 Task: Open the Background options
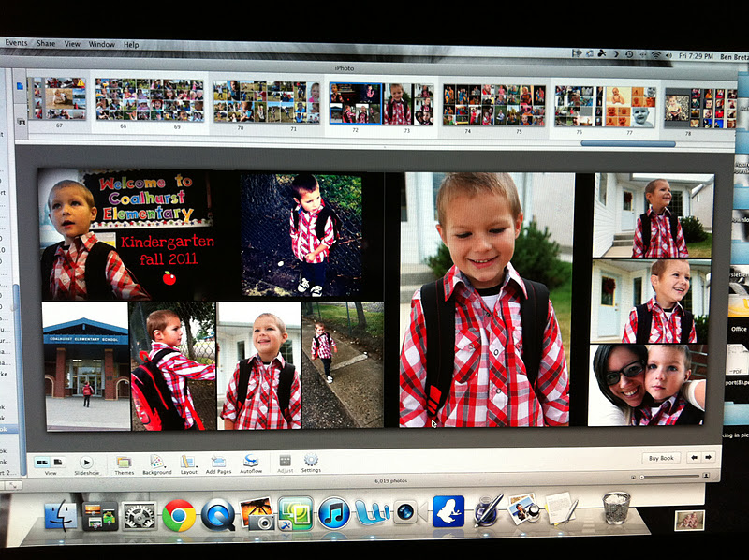156,462
